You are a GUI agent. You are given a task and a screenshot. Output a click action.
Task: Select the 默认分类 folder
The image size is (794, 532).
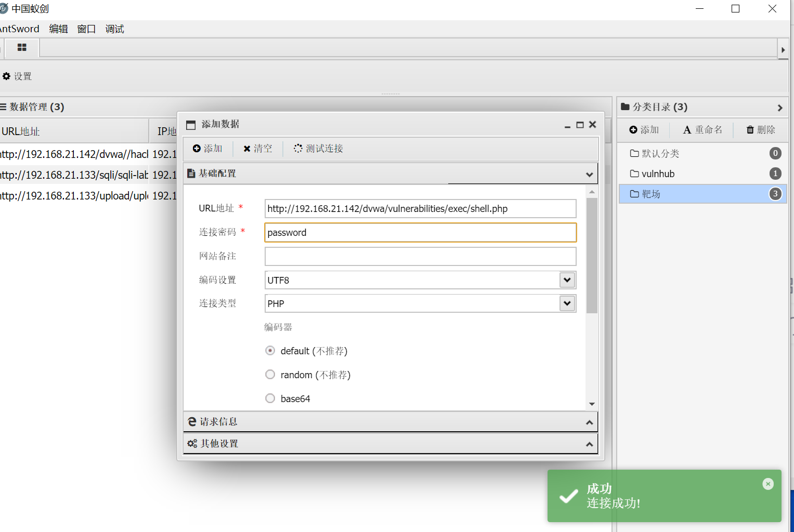click(x=702, y=153)
